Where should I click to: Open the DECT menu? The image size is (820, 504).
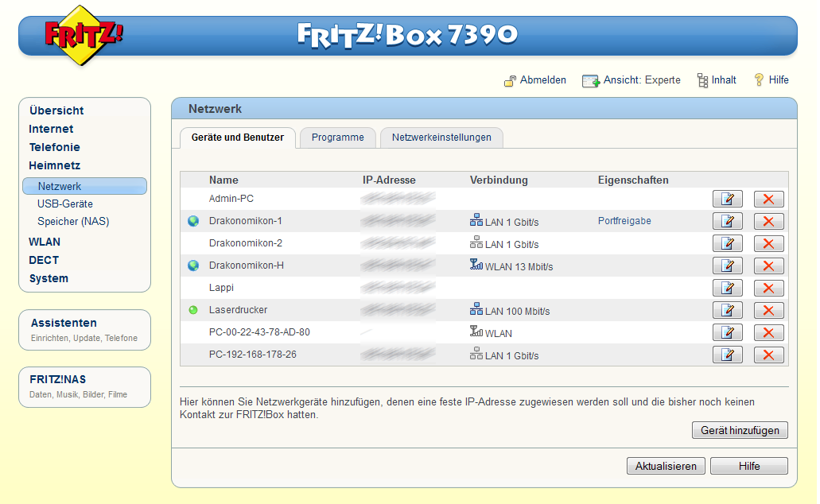[44, 261]
